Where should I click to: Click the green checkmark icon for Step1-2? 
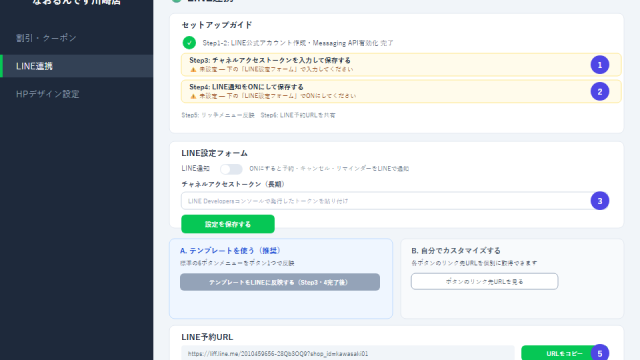[189, 43]
